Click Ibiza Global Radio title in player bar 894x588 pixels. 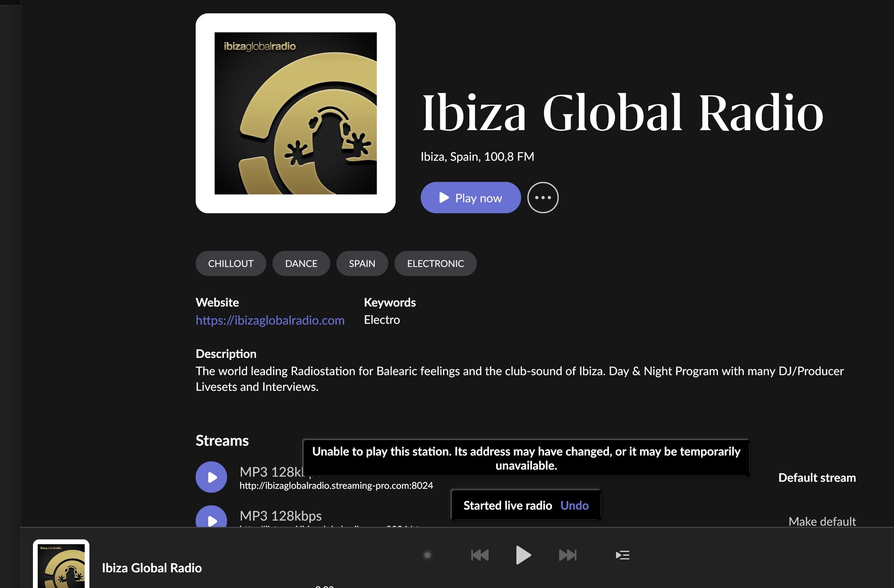click(152, 568)
